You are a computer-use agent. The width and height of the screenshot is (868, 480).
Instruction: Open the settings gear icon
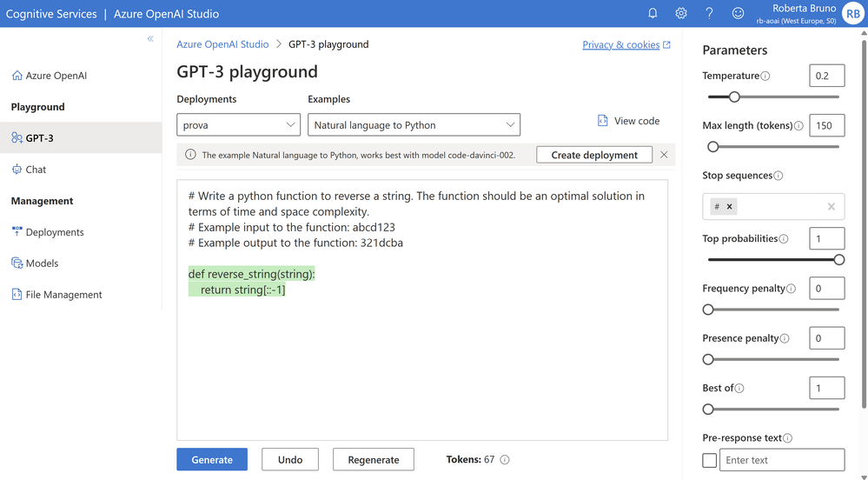pyautogui.click(x=681, y=13)
